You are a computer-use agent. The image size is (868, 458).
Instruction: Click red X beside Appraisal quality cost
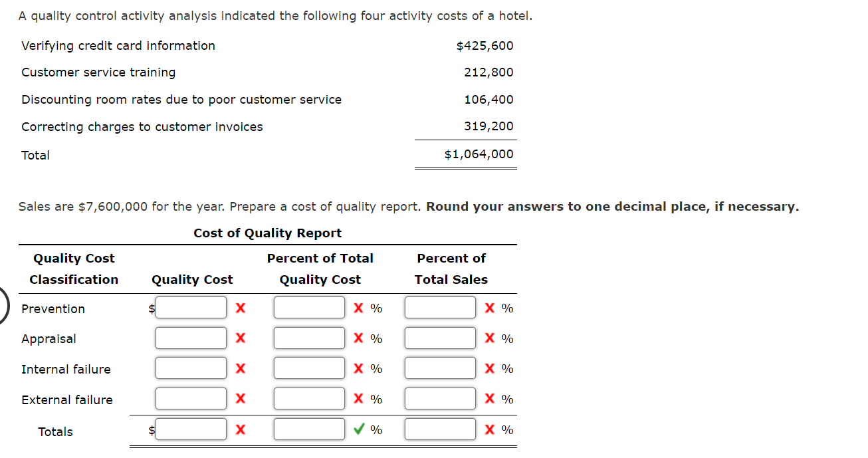tap(240, 338)
